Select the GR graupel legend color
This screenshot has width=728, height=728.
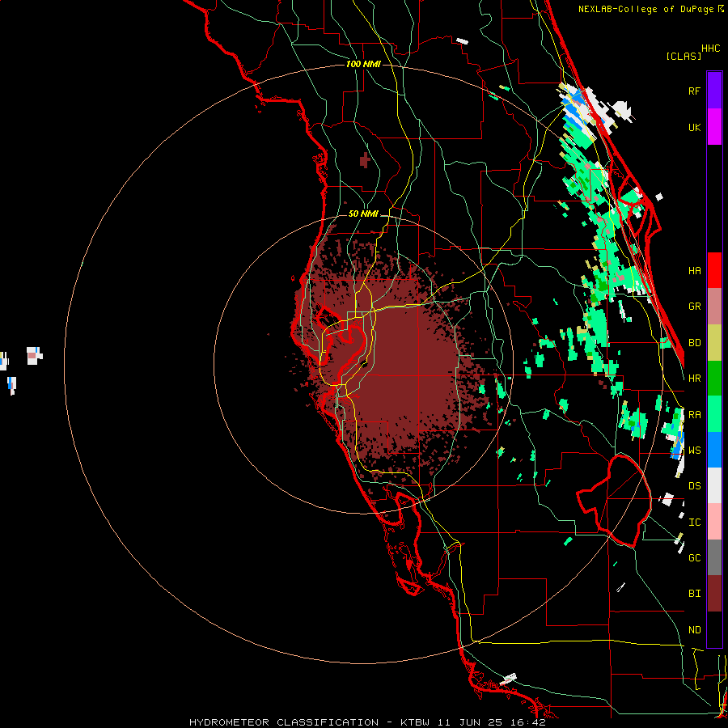pyautogui.click(x=714, y=307)
